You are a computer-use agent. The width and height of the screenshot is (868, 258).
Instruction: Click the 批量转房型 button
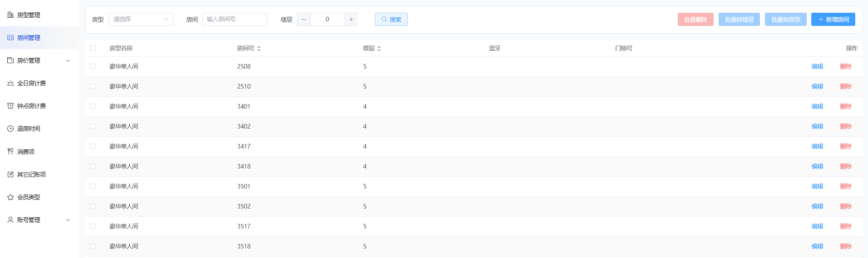(786, 20)
